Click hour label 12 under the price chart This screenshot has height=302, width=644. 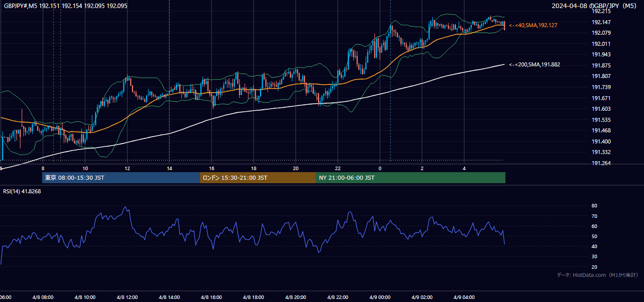tap(127, 168)
